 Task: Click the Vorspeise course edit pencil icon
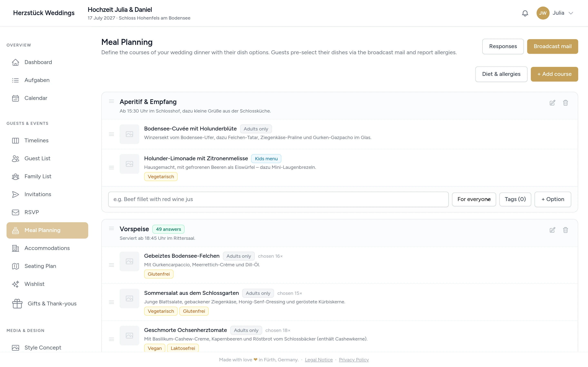coord(552,230)
